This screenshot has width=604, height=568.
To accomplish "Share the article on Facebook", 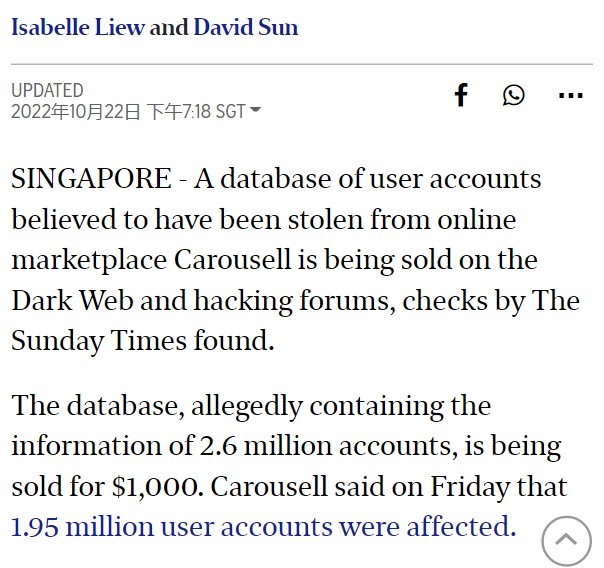I will pos(461,95).
